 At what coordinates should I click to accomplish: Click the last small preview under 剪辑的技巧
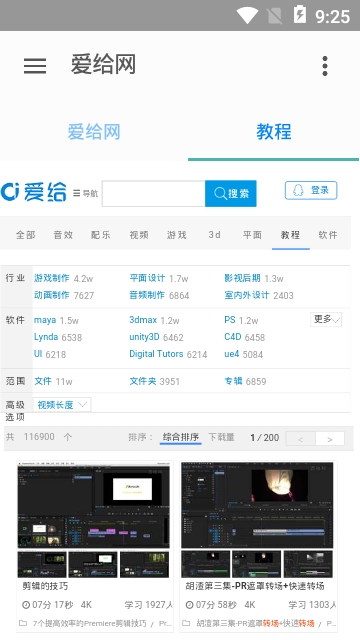pyautogui.click(x=144, y=564)
